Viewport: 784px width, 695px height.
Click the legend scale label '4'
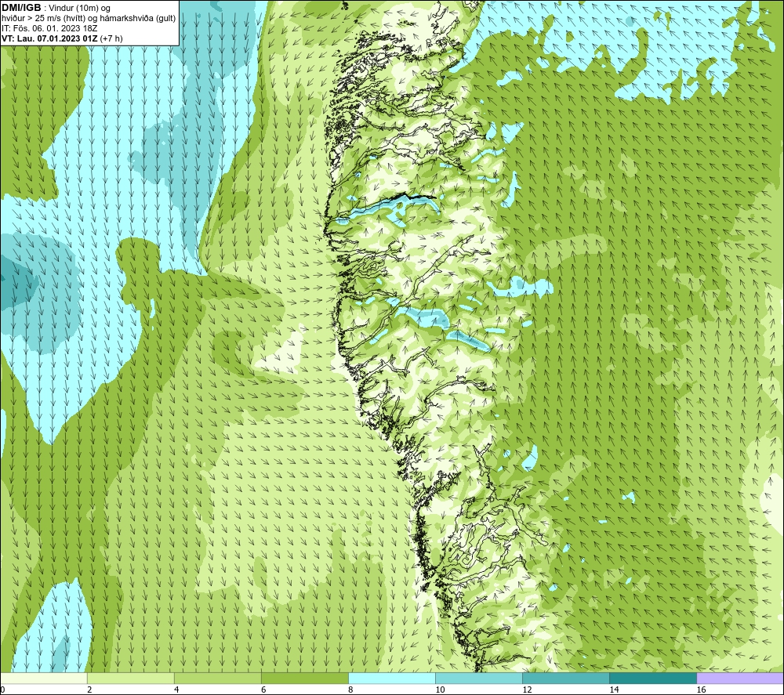(x=176, y=690)
